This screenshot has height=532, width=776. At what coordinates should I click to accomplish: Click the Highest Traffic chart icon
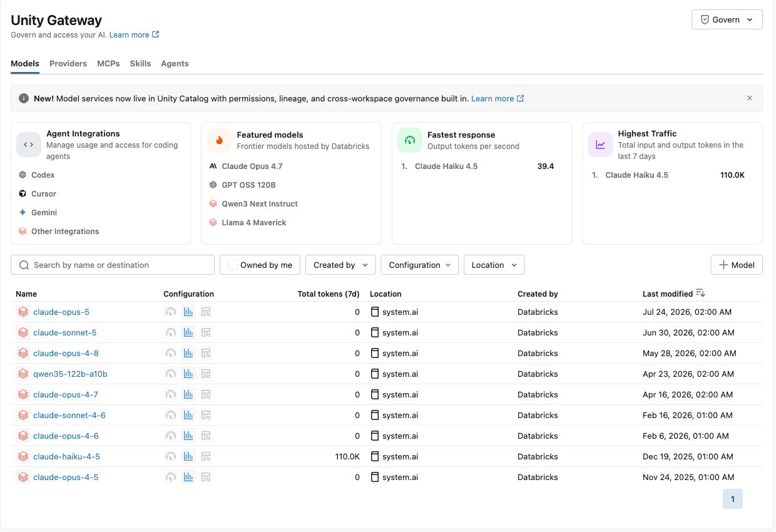pos(600,145)
